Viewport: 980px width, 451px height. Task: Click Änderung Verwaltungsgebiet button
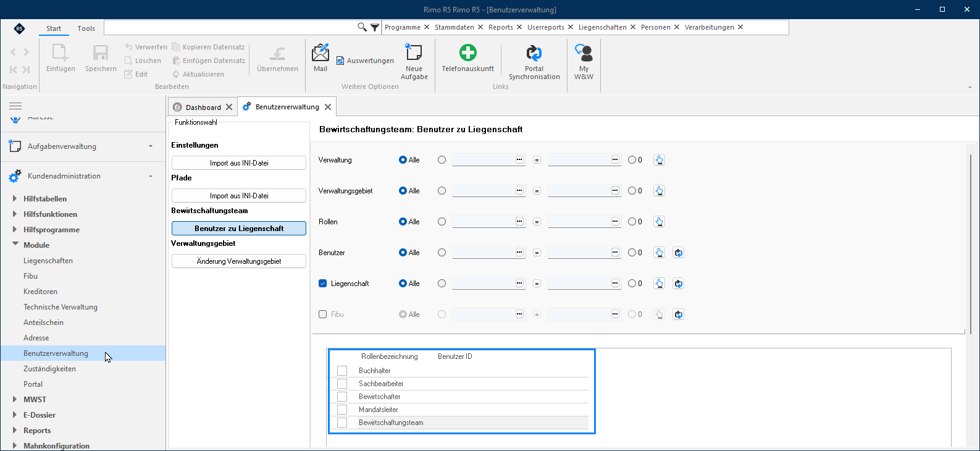pyautogui.click(x=239, y=261)
